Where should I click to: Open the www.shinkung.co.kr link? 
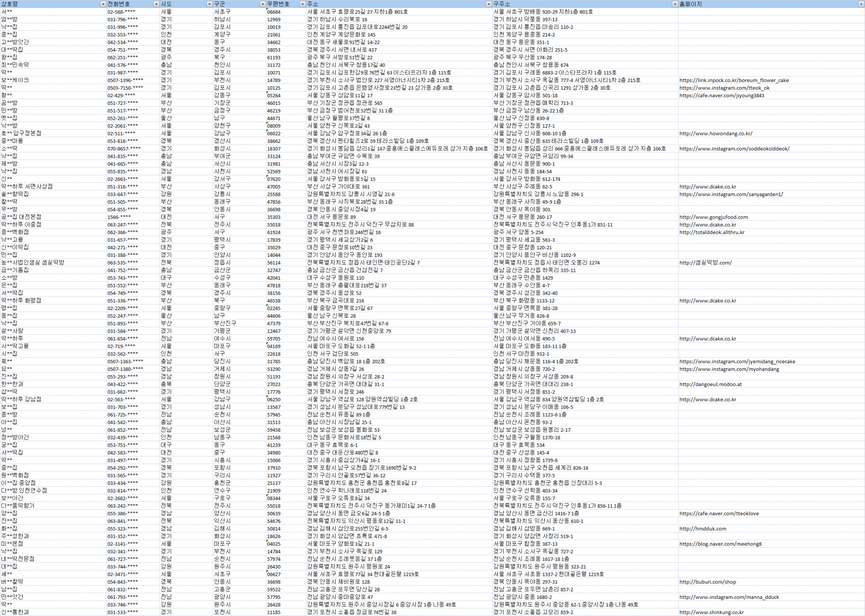(x=711, y=612)
